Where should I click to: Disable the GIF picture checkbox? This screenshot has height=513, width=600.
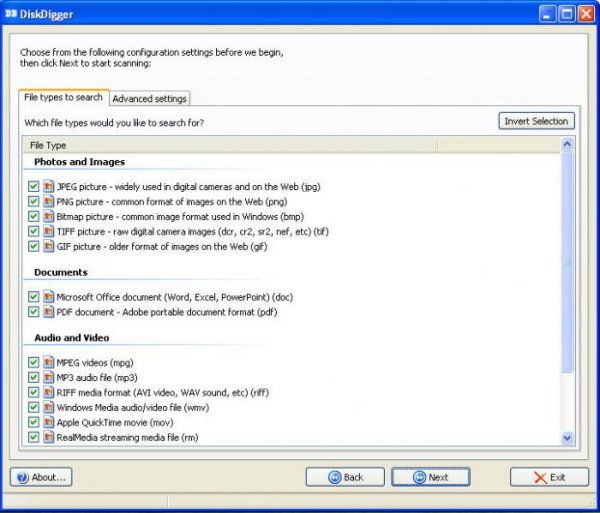pyautogui.click(x=33, y=246)
